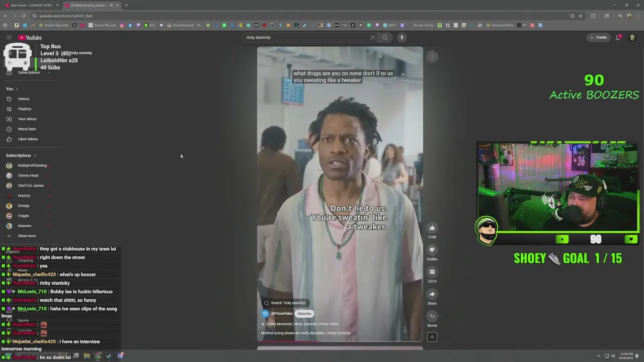The height and width of the screenshot is (362, 644).
Task: Open Chrome three-dot menu
Action: (x=638, y=16)
